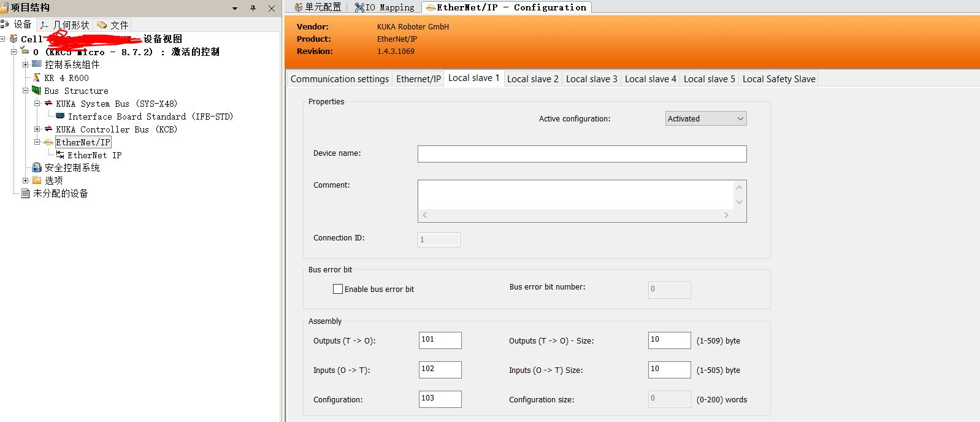Expand the 选项 folder node
This screenshot has height=422, width=980.
point(26,180)
